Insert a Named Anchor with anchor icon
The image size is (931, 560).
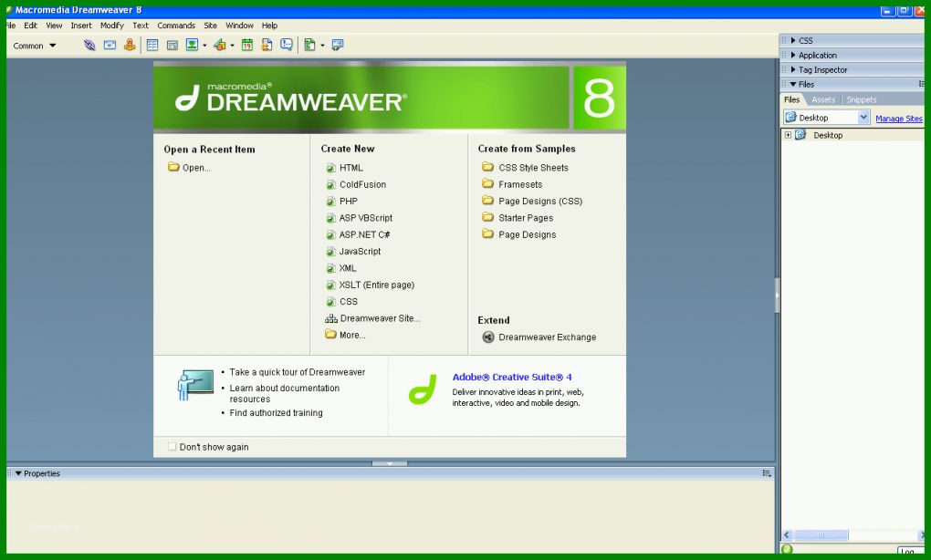click(x=130, y=45)
